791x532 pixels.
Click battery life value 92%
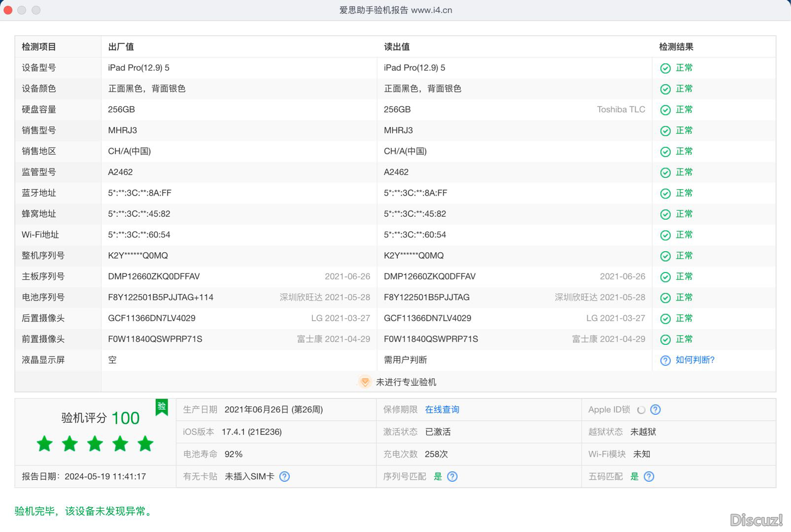[234, 454]
